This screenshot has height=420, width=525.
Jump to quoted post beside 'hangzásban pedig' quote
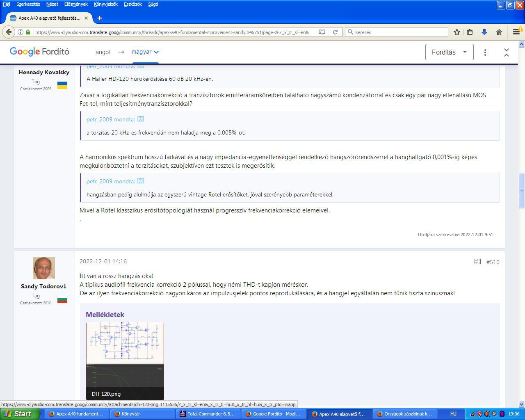[141, 181]
